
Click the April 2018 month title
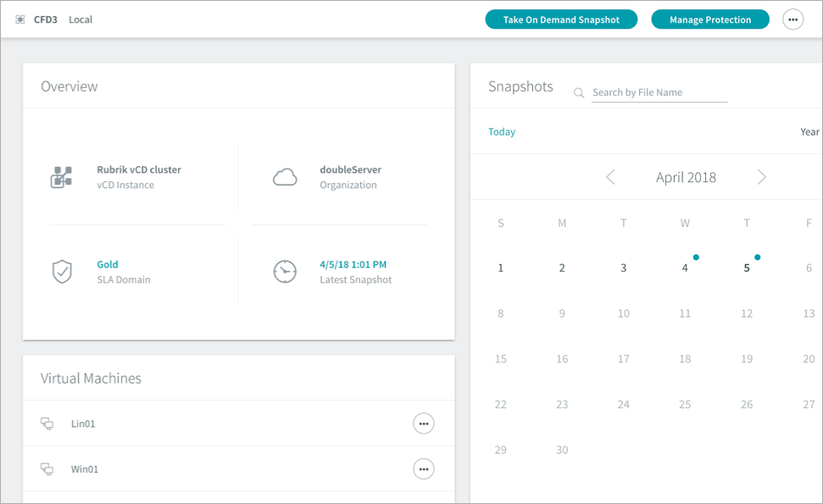click(x=686, y=177)
